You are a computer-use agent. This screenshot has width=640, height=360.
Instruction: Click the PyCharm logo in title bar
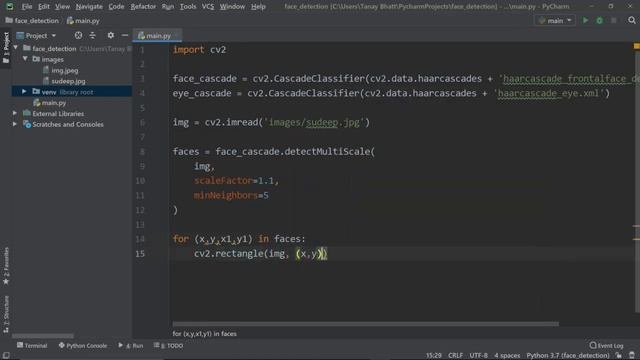coord(9,7)
